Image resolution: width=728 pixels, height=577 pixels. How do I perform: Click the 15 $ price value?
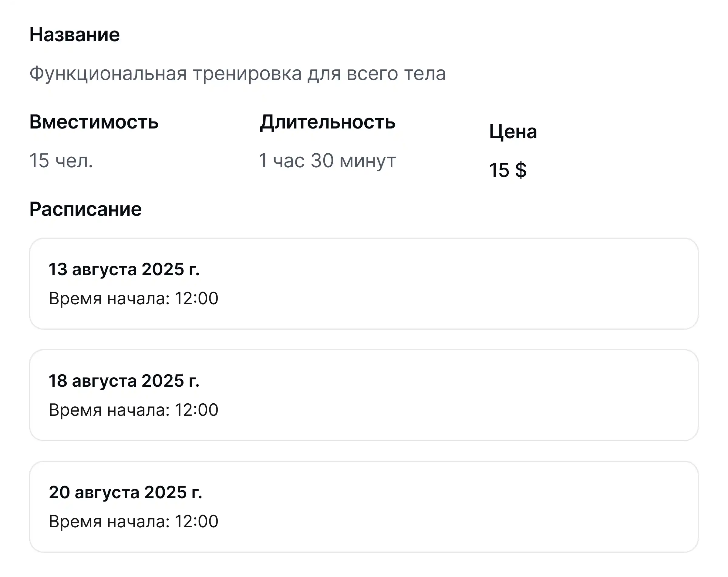508,170
